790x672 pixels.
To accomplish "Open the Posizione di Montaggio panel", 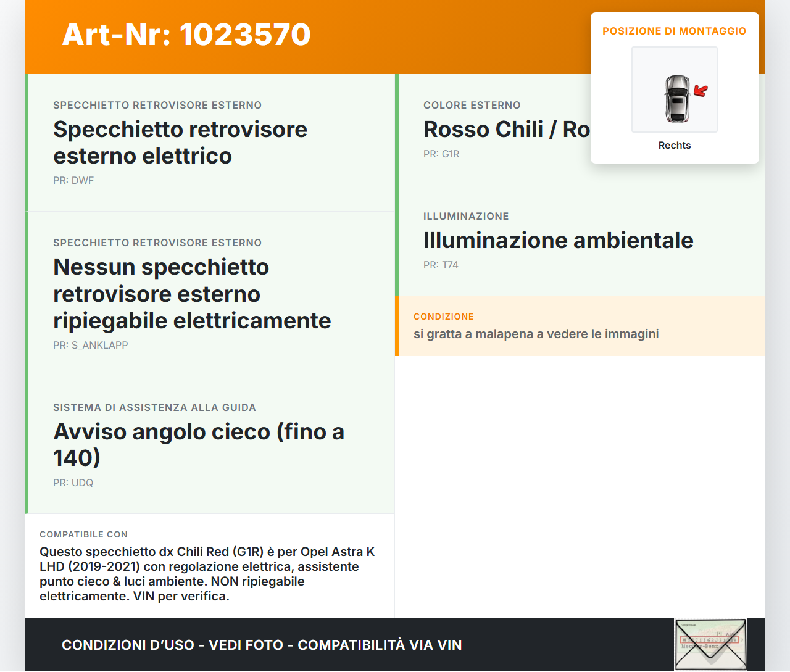I will pos(675,31).
